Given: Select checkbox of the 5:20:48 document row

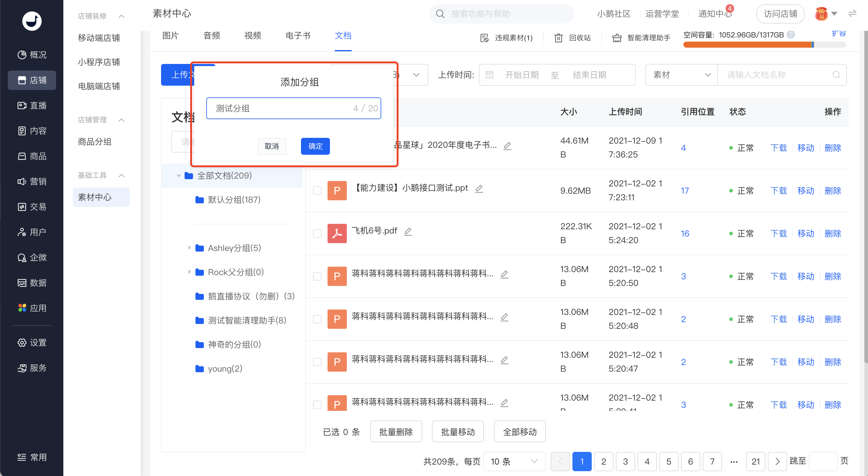Looking at the screenshot, I should pos(317,319).
